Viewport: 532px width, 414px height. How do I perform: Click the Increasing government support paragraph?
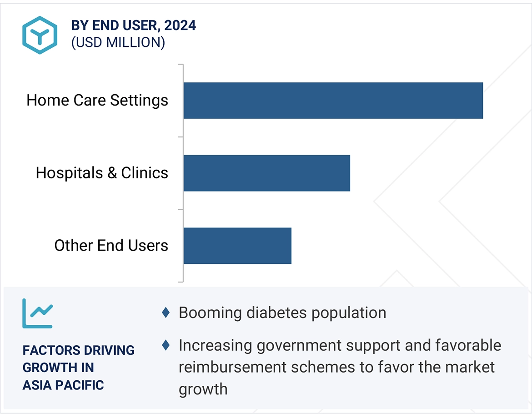pyautogui.click(x=340, y=367)
